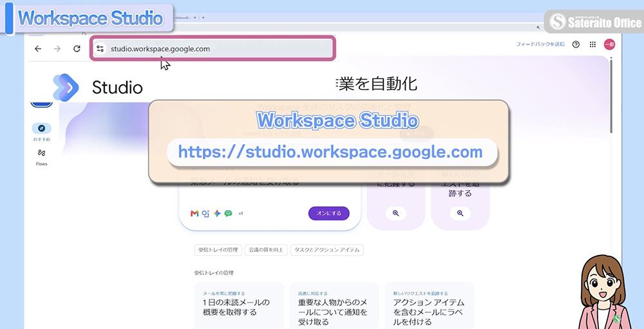The height and width of the screenshot is (329, 644).
Task: Select the タスクとアクション アイテム chip
Action: point(327,250)
